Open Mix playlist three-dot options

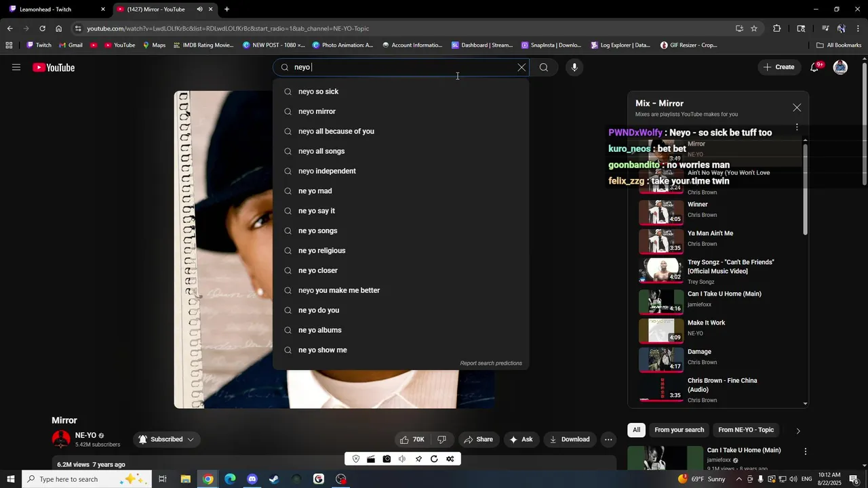pos(797,127)
